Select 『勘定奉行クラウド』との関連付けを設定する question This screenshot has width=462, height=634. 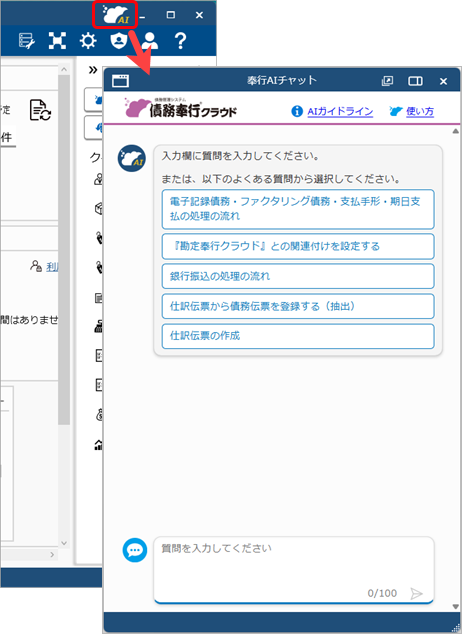[x=298, y=246]
